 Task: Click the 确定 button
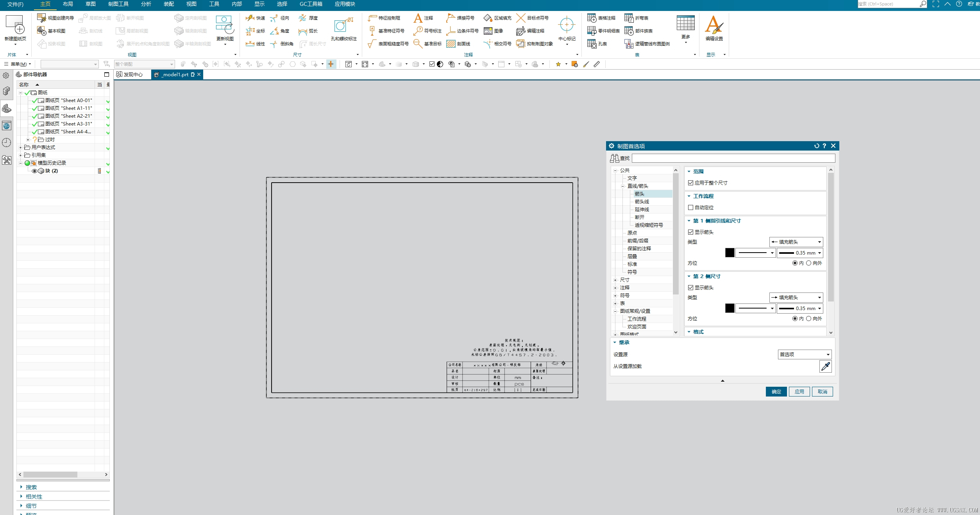click(x=776, y=392)
